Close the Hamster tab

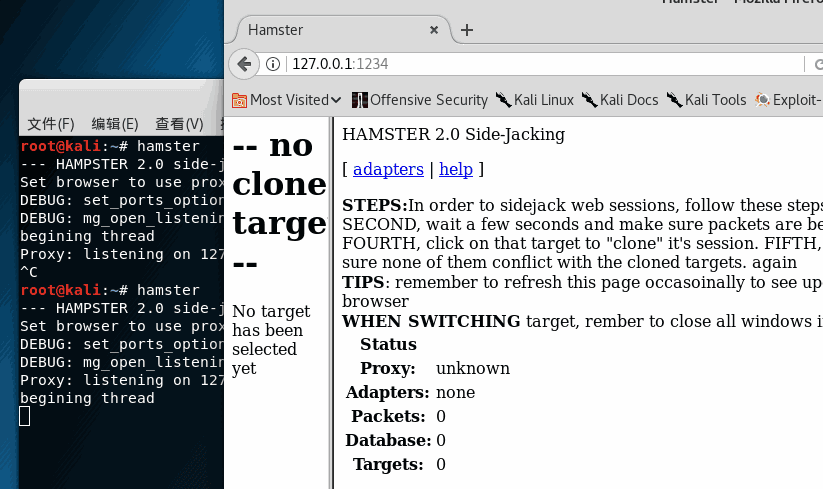tap(434, 30)
